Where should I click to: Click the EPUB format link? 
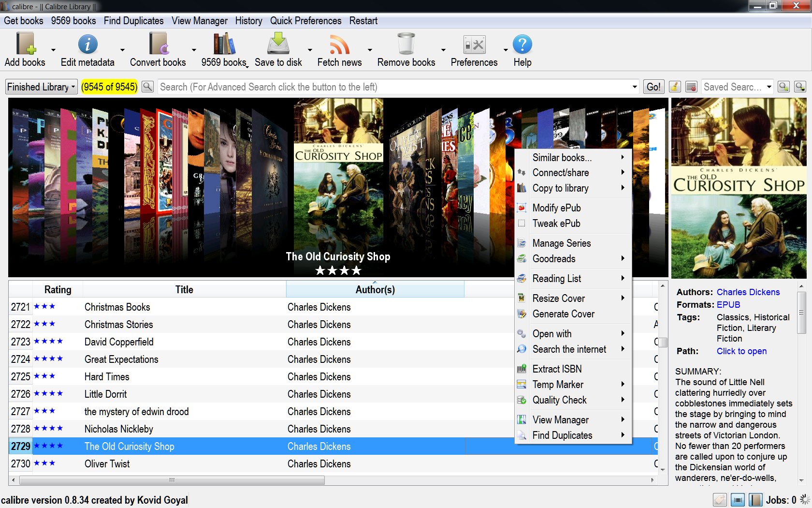coord(728,305)
